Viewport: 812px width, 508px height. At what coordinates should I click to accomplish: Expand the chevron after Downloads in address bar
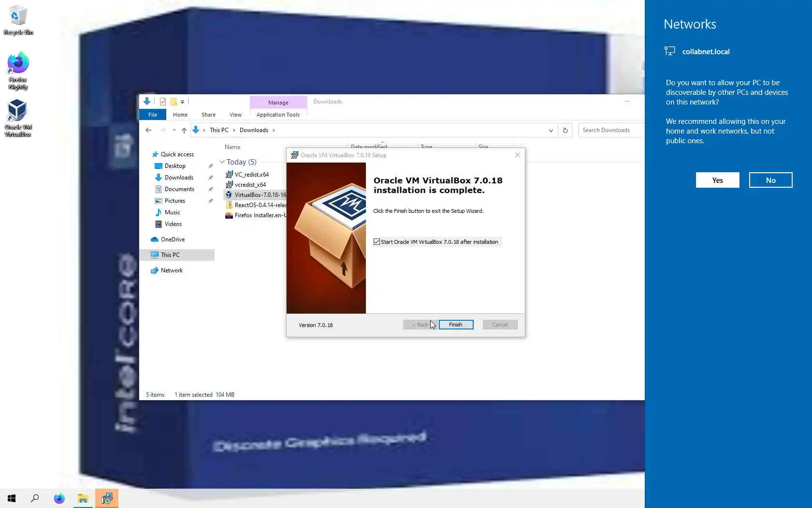[x=274, y=130]
